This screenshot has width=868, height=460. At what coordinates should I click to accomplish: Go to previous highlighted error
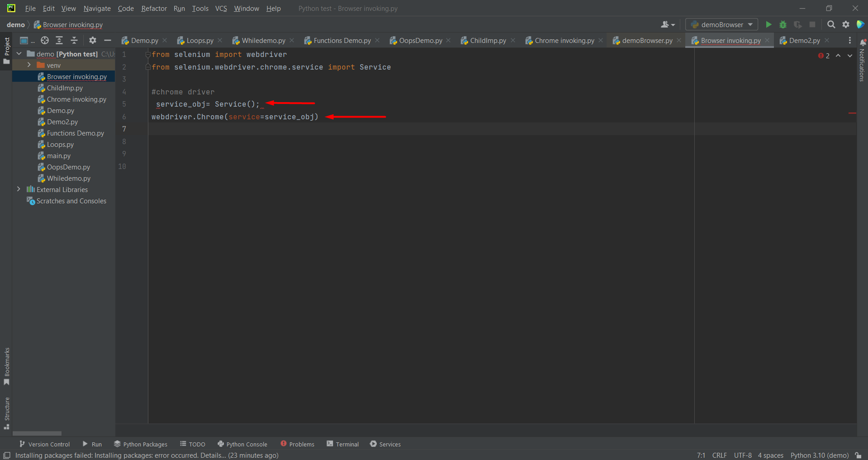tap(838, 56)
